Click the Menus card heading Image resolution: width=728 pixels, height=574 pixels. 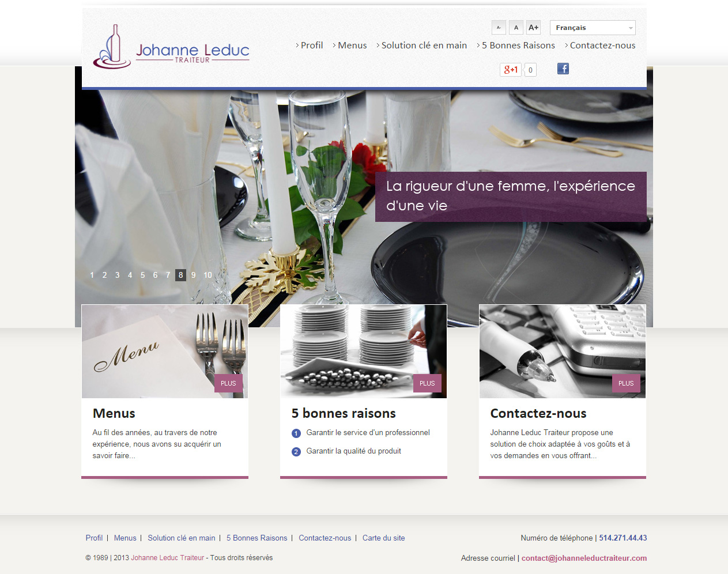pos(114,413)
